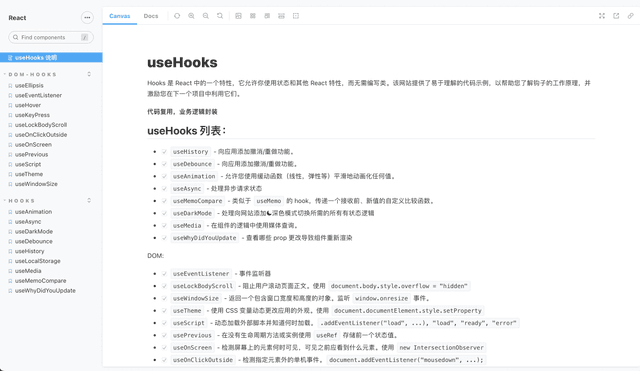Image resolution: width=640 pixels, height=371 pixels.
Task: Enable the measure tool icon
Action: [x=281, y=16]
